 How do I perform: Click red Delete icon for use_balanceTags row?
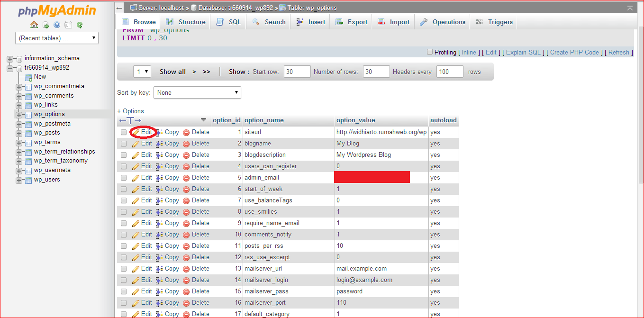point(186,200)
